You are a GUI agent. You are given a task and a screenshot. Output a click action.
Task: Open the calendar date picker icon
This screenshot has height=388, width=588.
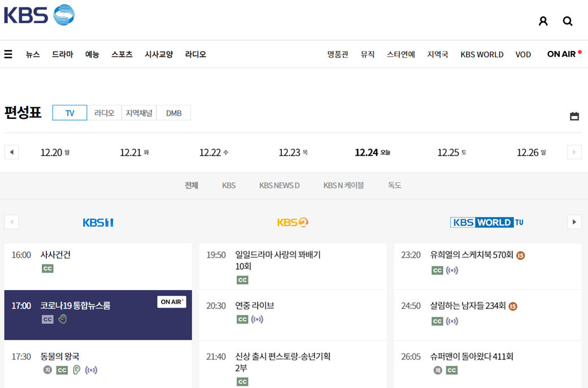click(574, 116)
